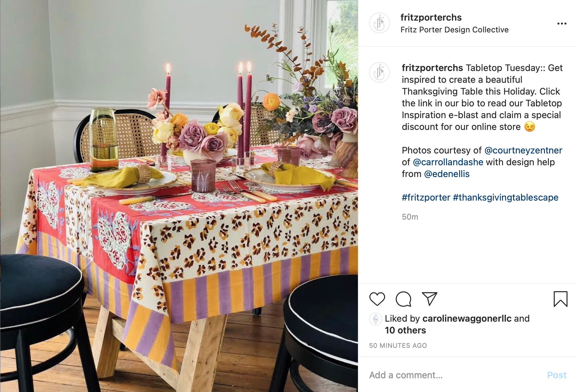Show the 10 others who liked

405,330
